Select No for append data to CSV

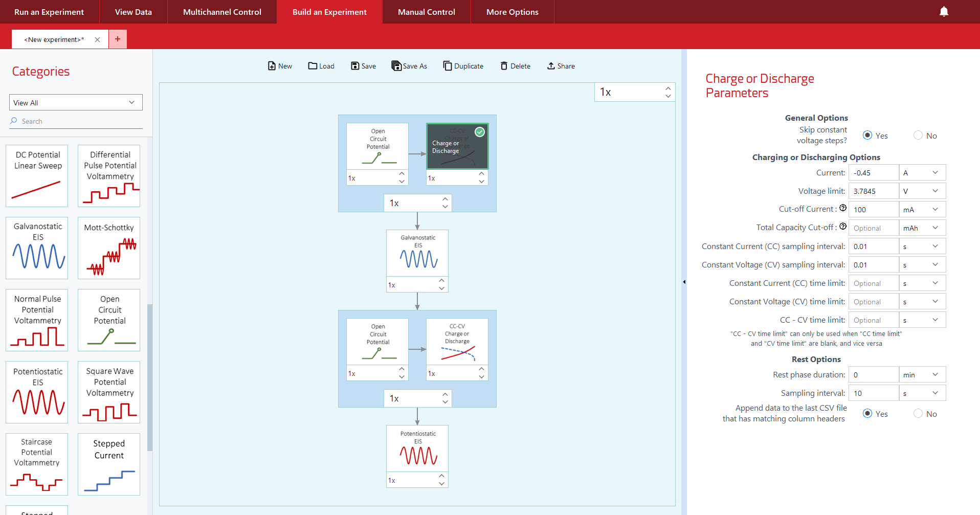click(x=918, y=414)
